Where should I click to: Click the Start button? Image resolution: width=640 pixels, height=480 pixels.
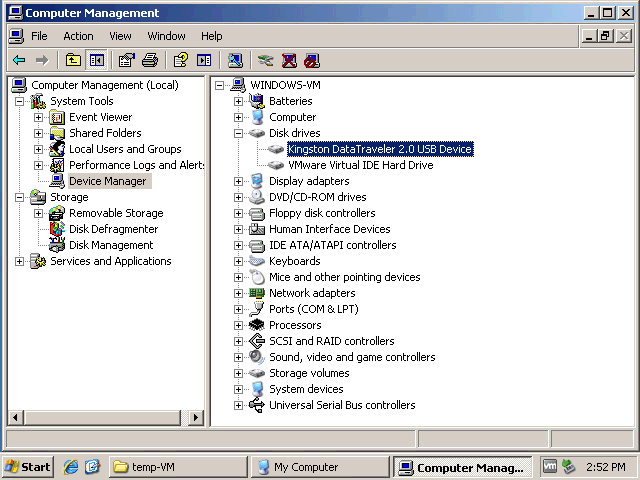point(28,467)
